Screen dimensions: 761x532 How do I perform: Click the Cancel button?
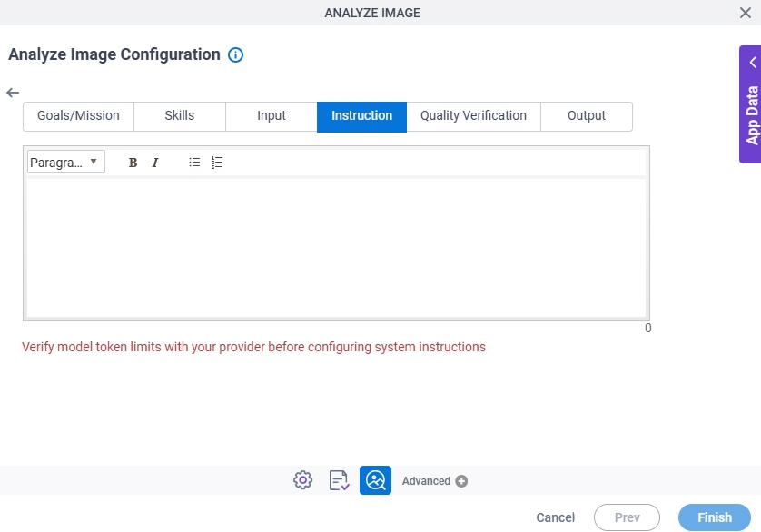tap(555, 517)
